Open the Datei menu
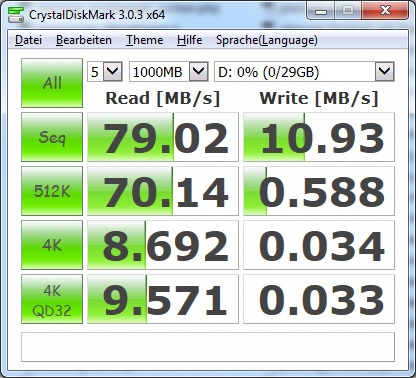Viewport: 416px width, 378px height. click(x=28, y=40)
